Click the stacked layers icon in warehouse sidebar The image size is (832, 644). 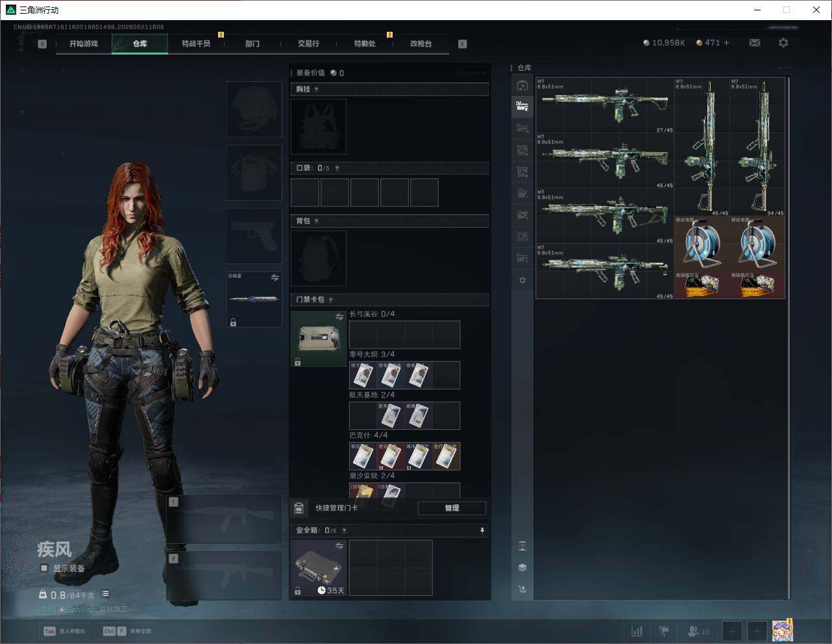(522, 567)
